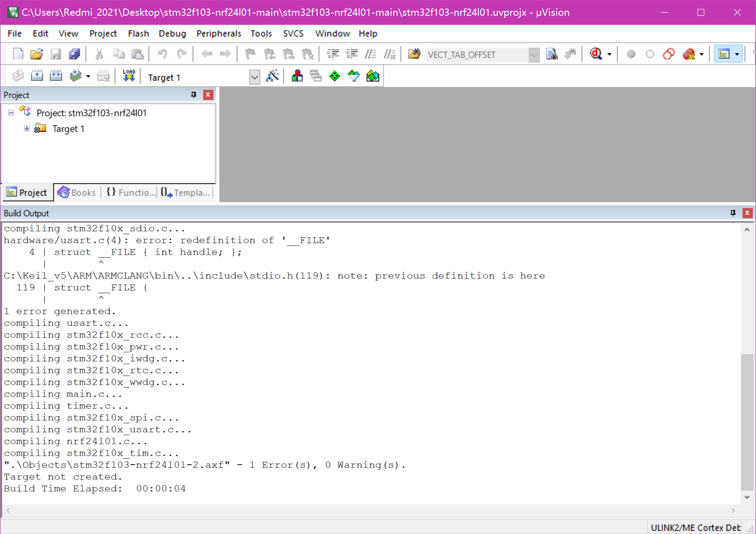Screen dimensions: 756x534
Task: Uncomment selection icon
Action: 390,54
